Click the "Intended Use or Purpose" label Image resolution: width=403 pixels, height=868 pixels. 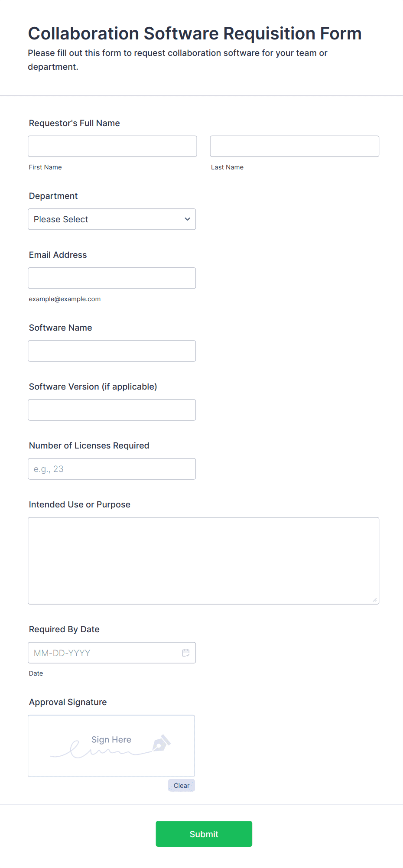[x=80, y=504]
